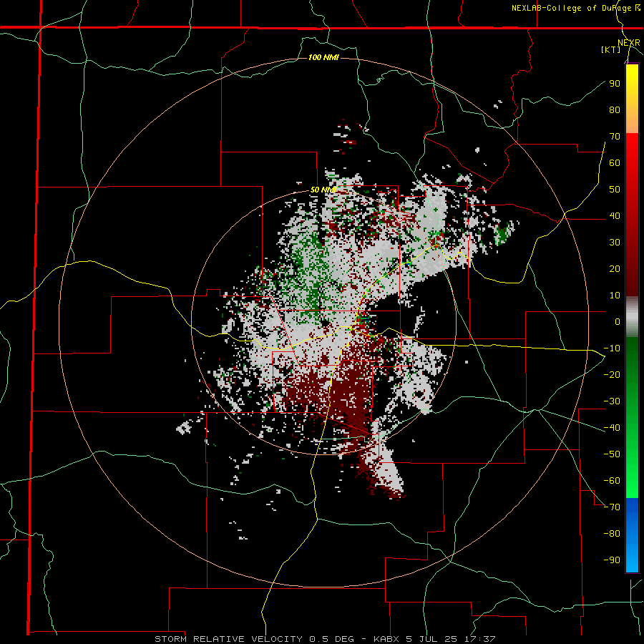Click the "100 NMI" range ring label

(x=323, y=57)
